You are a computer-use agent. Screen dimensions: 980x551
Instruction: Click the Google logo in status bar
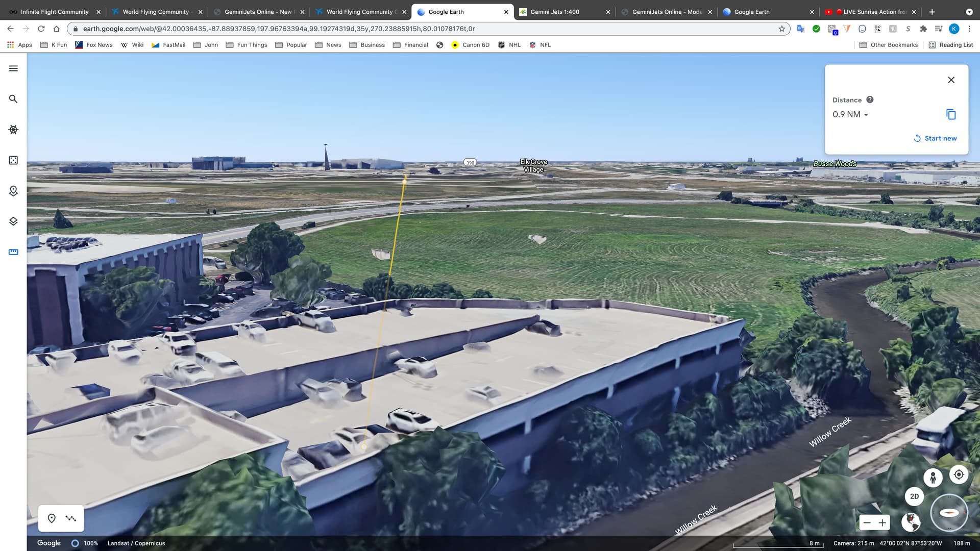pos(49,543)
